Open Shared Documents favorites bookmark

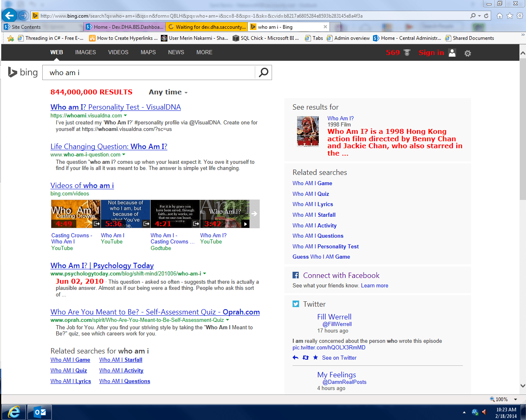click(x=469, y=38)
